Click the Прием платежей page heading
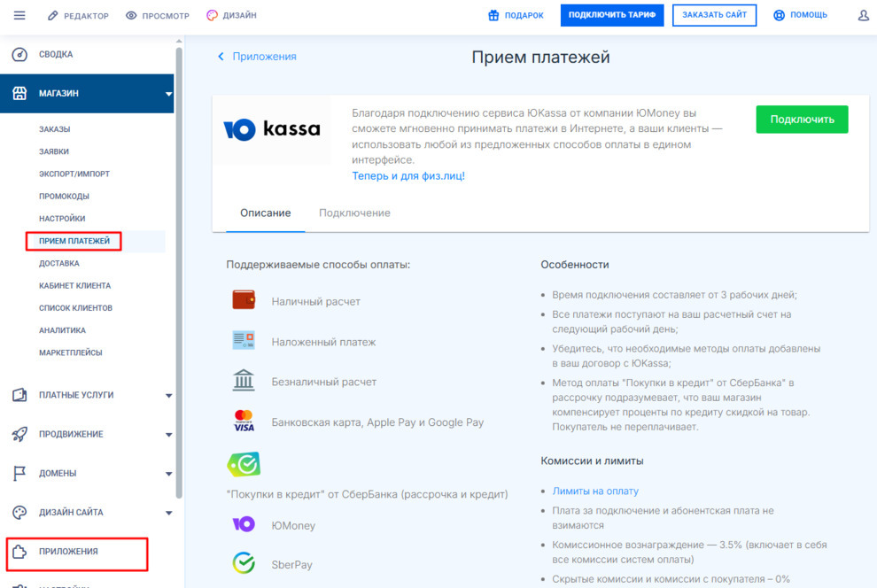 pos(540,57)
